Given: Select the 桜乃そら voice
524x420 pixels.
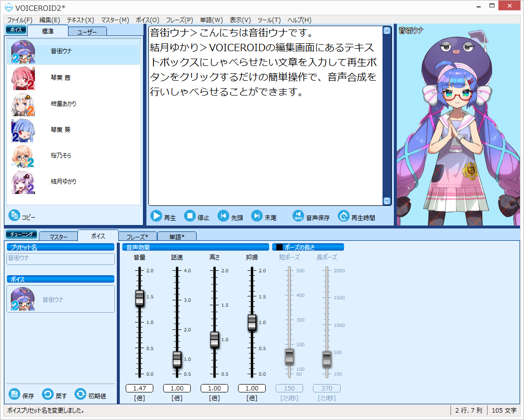Looking at the screenshot, I should [x=73, y=156].
